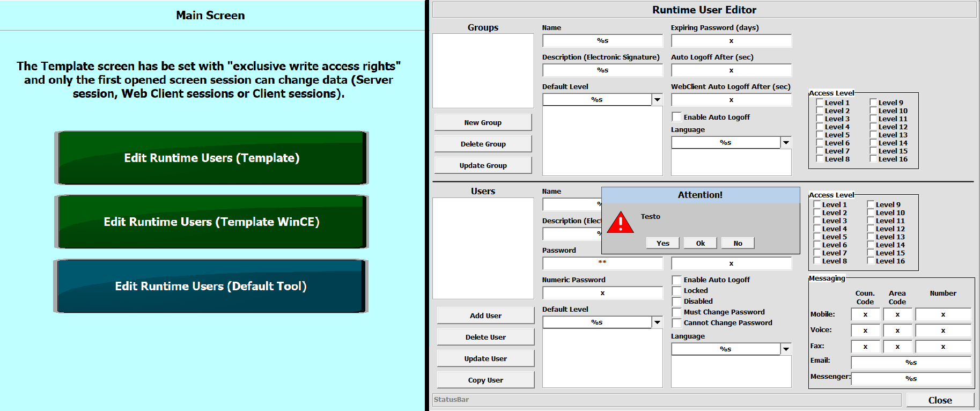Click the Email input field
980x411 pixels.
coord(911,363)
